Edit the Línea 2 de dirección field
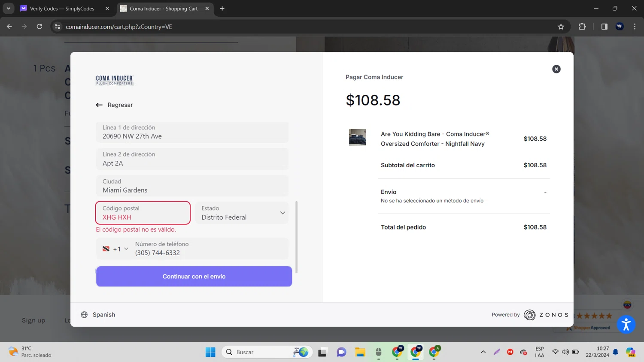Screen dimensions: 644x362 [x=192, y=159]
